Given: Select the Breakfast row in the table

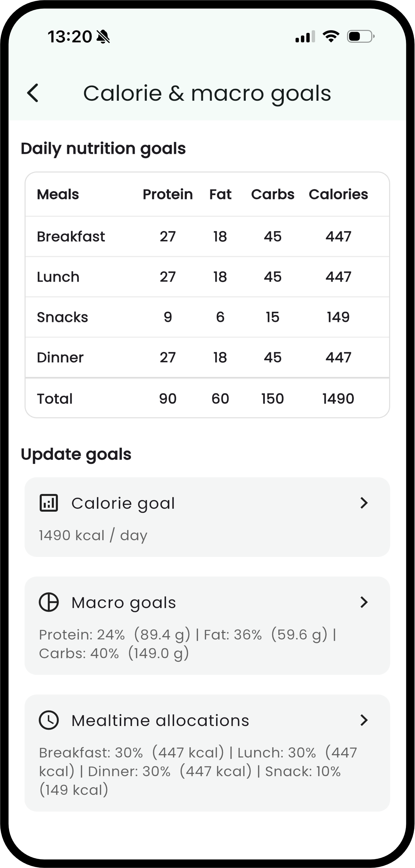Looking at the screenshot, I should (208, 237).
